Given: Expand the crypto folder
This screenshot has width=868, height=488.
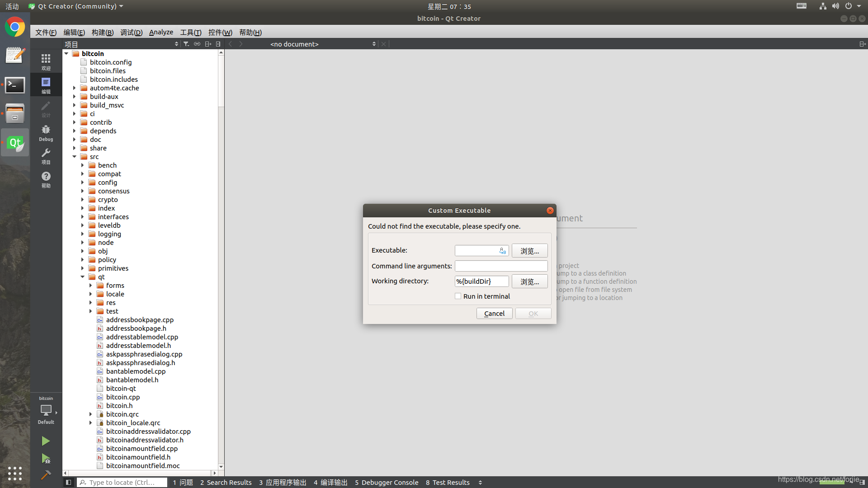Looking at the screenshot, I should (83, 199).
